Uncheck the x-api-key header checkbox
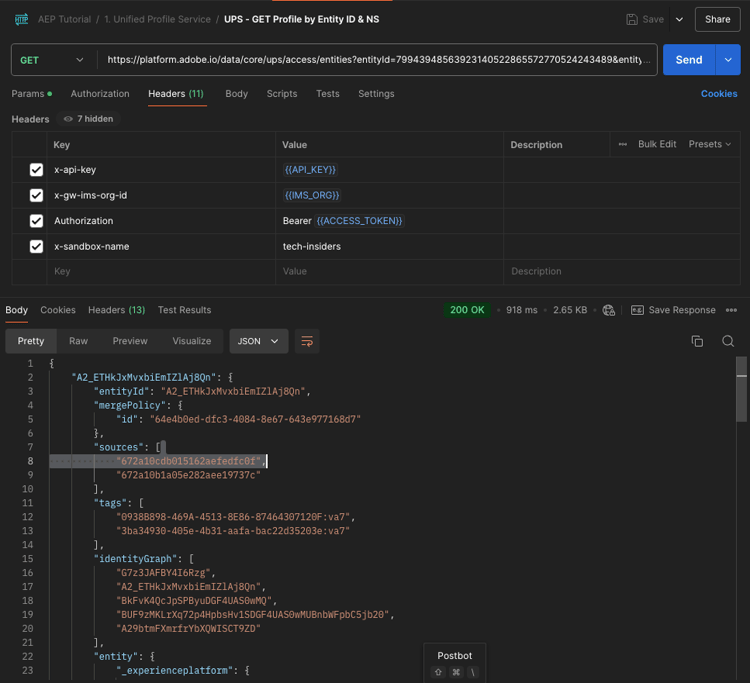The image size is (750, 683). [x=36, y=170]
